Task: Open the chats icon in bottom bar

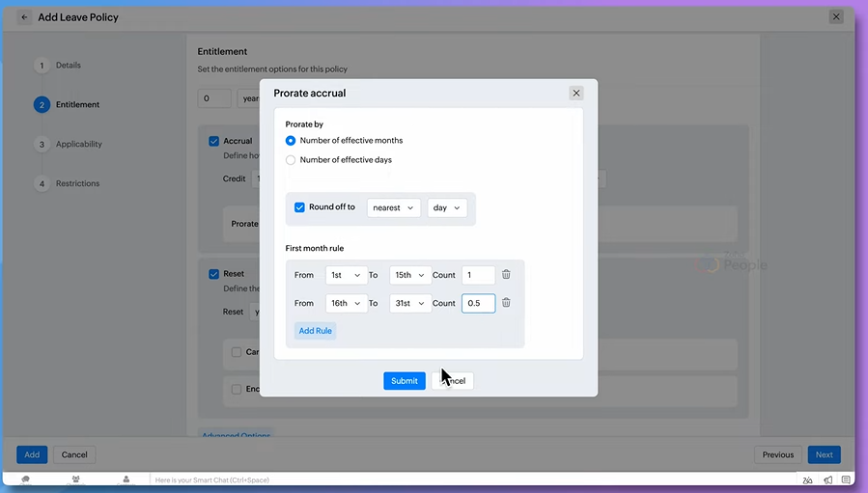Action: 25,479
